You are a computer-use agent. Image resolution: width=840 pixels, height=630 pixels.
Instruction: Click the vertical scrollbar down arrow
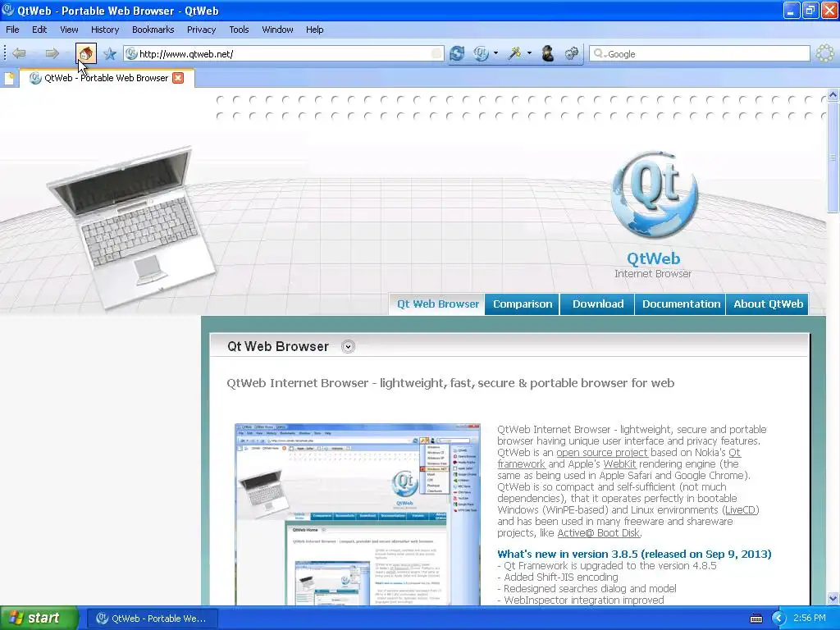(x=833, y=598)
